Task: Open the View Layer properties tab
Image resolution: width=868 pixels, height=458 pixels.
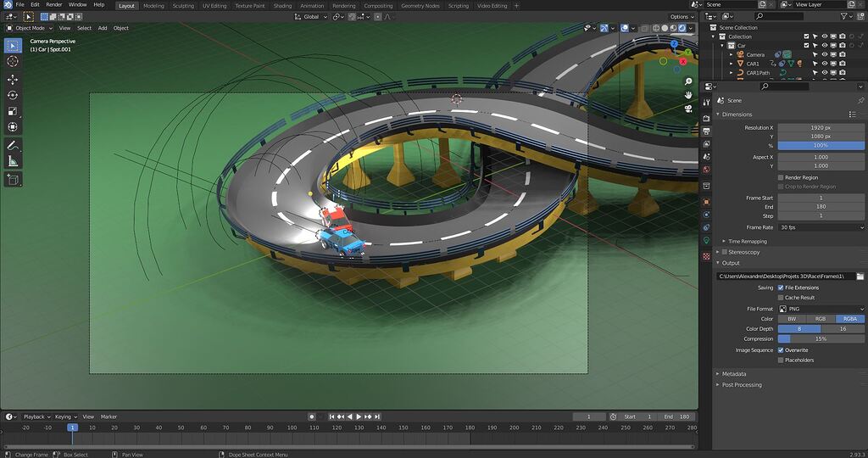Action: point(706,144)
